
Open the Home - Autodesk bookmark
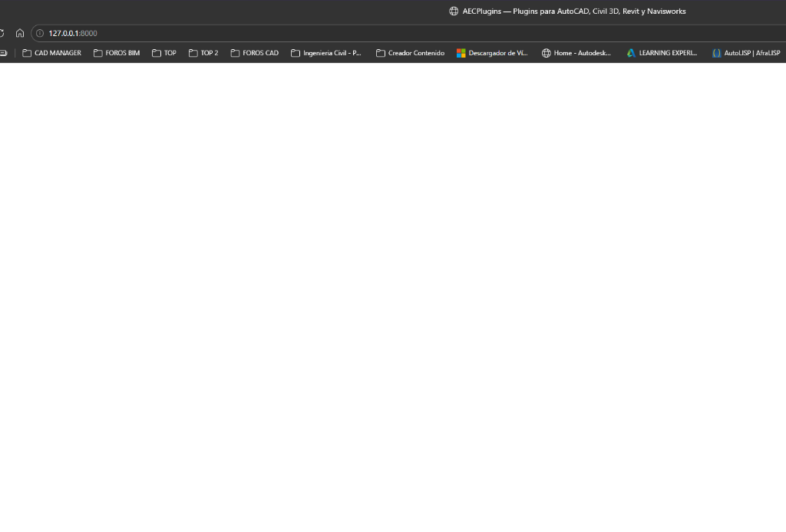click(x=576, y=53)
